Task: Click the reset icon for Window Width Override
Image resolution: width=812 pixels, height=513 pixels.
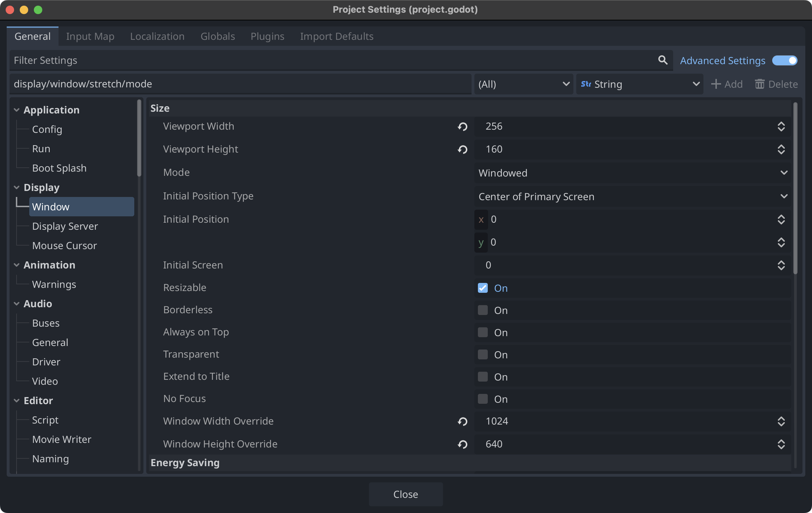Action: pyautogui.click(x=463, y=421)
